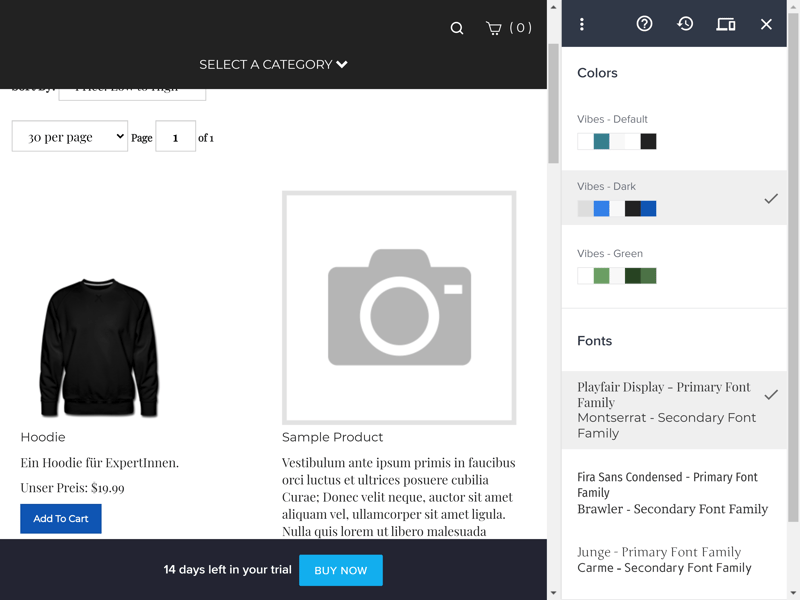The image size is (800, 600).
Task: Click the Add To Cart button
Action: click(x=61, y=519)
